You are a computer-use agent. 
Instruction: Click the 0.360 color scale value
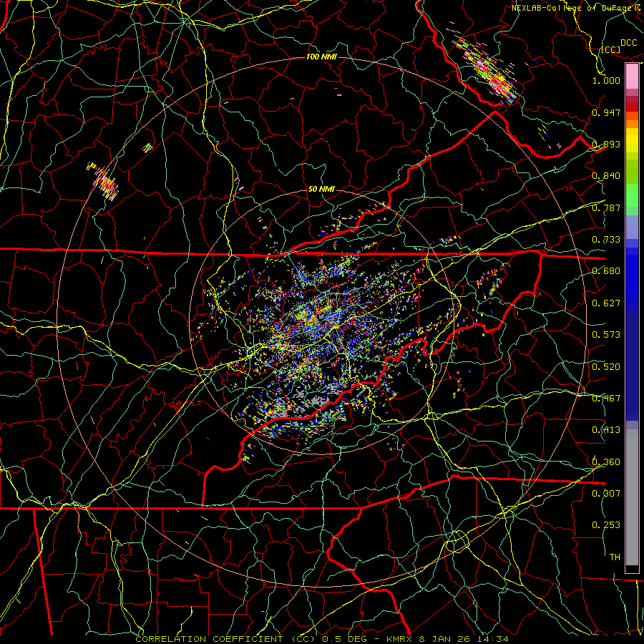[x=606, y=462]
